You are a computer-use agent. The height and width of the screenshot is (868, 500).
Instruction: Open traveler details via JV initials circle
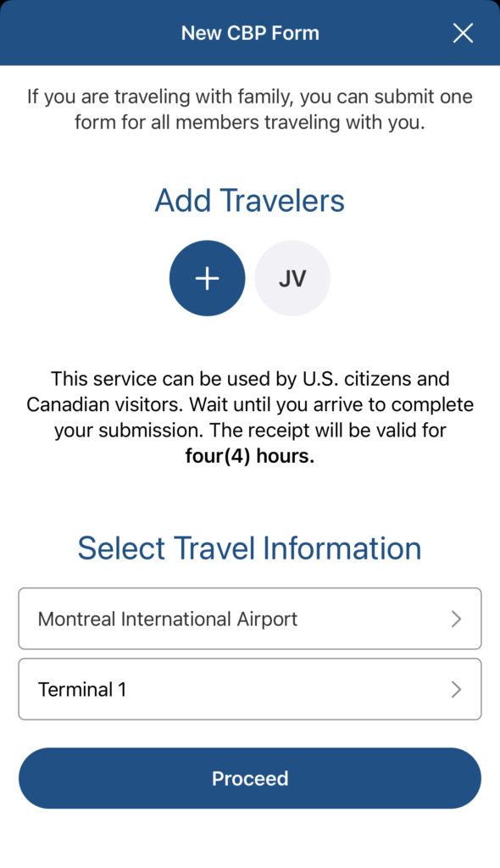pyautogui.click(x=292, y=277)
